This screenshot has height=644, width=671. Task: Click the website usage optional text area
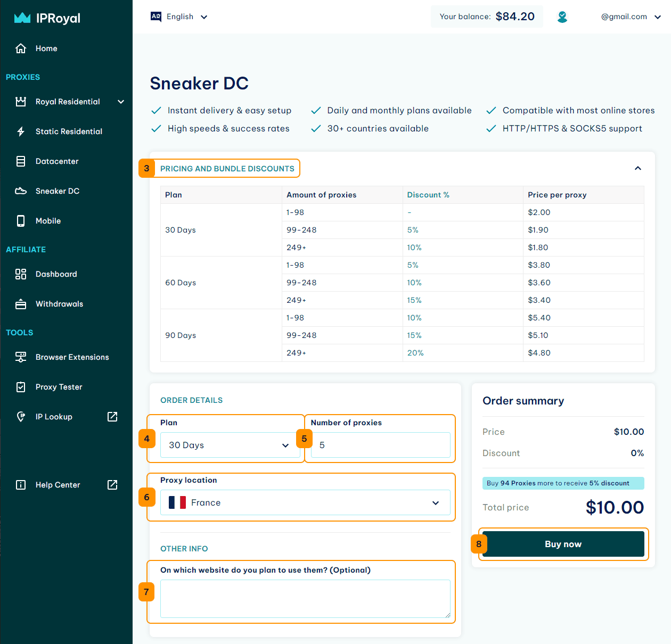coord(305,599)
